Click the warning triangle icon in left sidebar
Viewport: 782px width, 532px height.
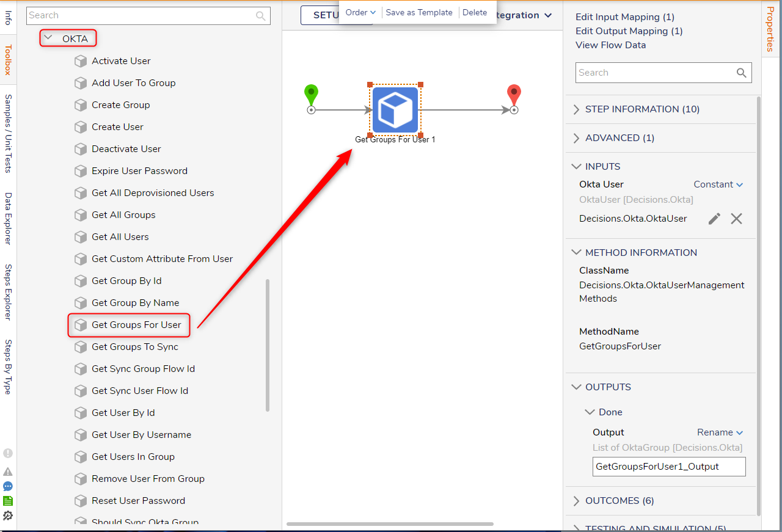pyautogui.click(x=8, y=472)
